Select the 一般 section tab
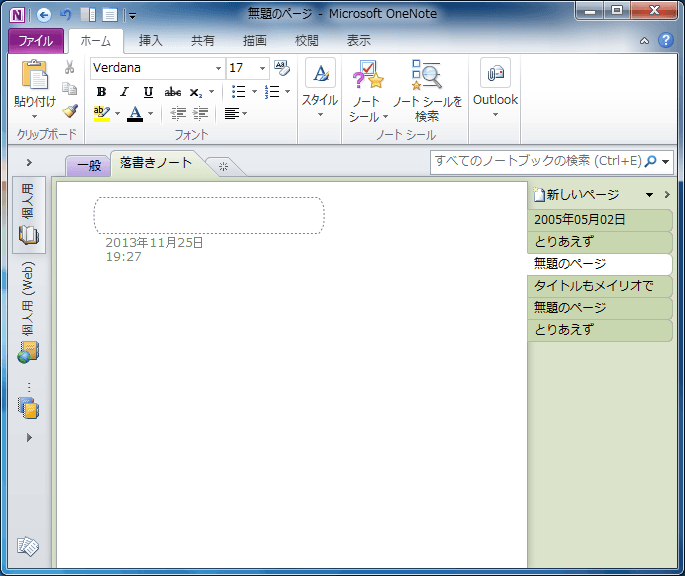Image resolution: width=685 pixels, height=576 pixels. click(89, 166)
